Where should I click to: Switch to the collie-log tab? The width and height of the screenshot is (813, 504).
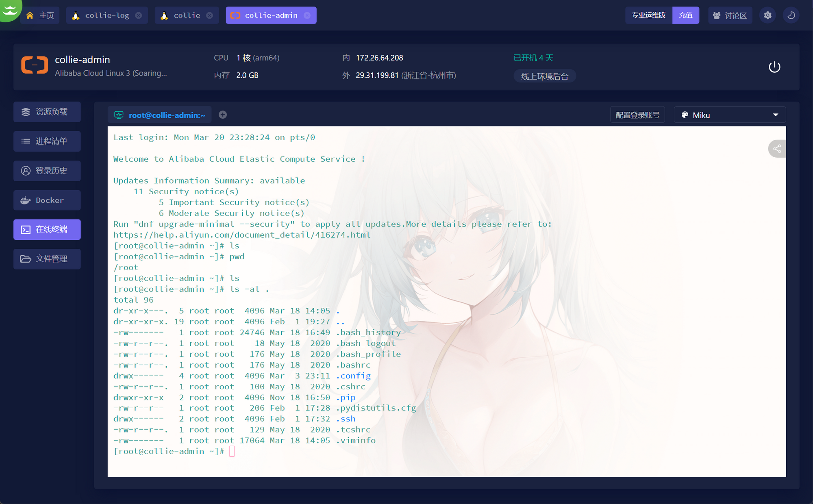107,15
